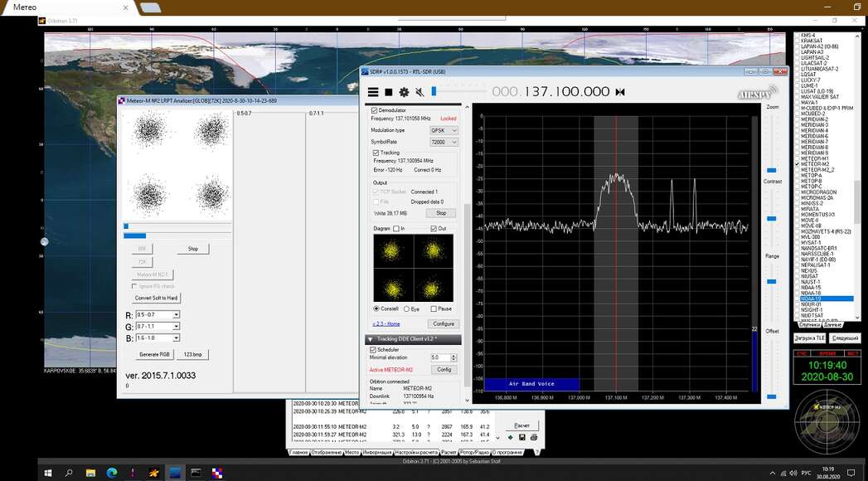Viewport: 868px width, 481px height.
Task: Switch to Место tab in Orbitron
Action: pyautogui.click(x=352, y=452)
